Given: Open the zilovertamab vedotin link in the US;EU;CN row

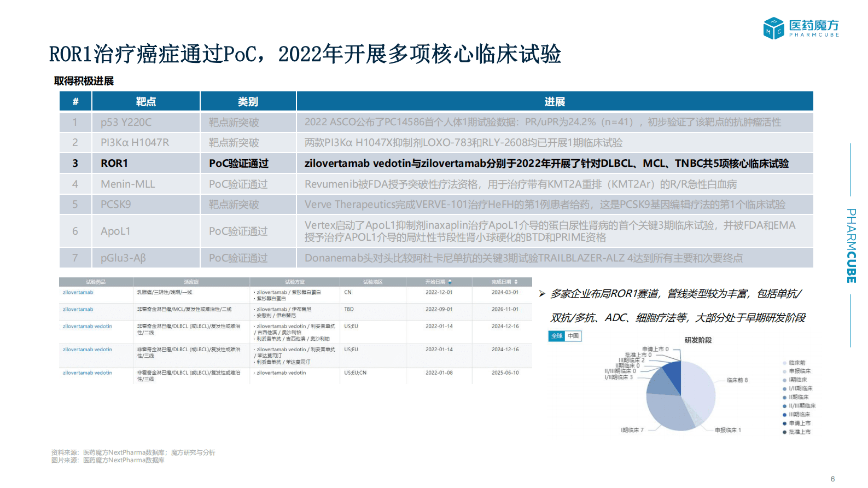Looking at the screenshot, I should click(x=88, y=373).
